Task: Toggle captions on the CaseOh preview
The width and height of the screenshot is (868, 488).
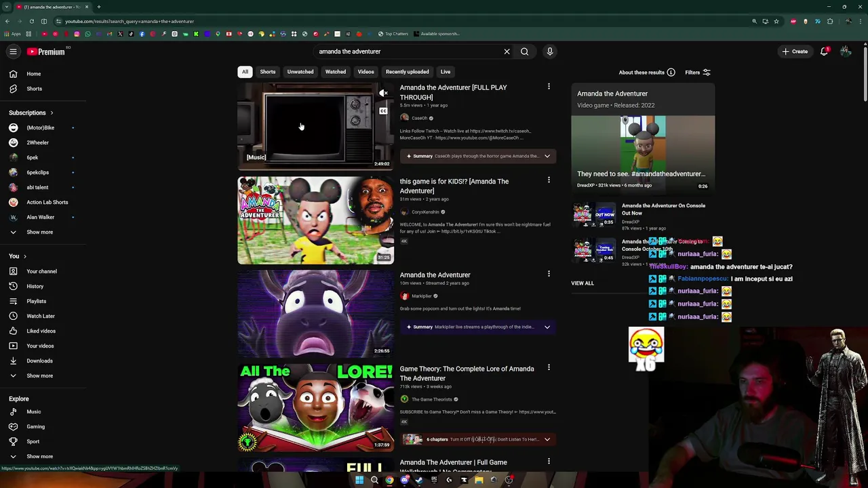Action: click(383, 111)
